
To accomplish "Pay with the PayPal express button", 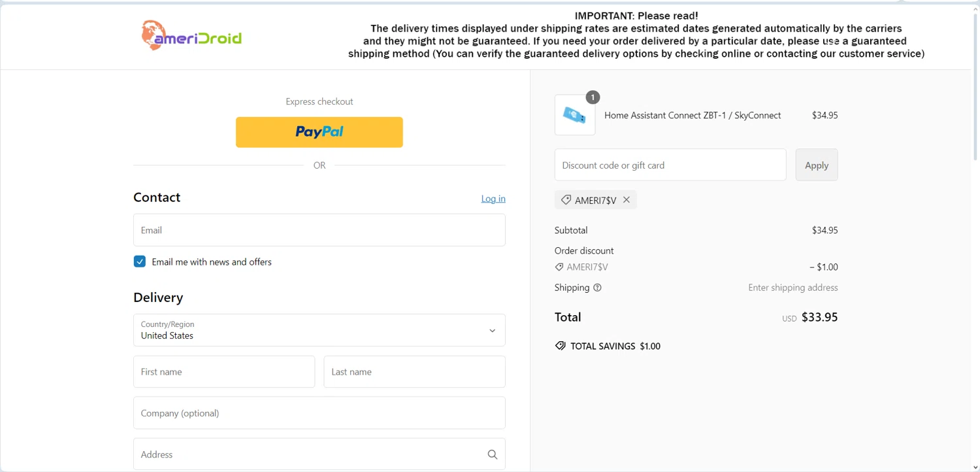I will (319, 132).
